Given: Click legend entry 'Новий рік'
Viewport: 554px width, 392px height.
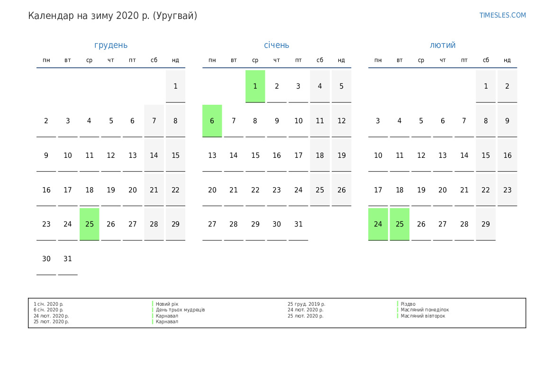Looking at the screenshot, I should tap(167, 304).
